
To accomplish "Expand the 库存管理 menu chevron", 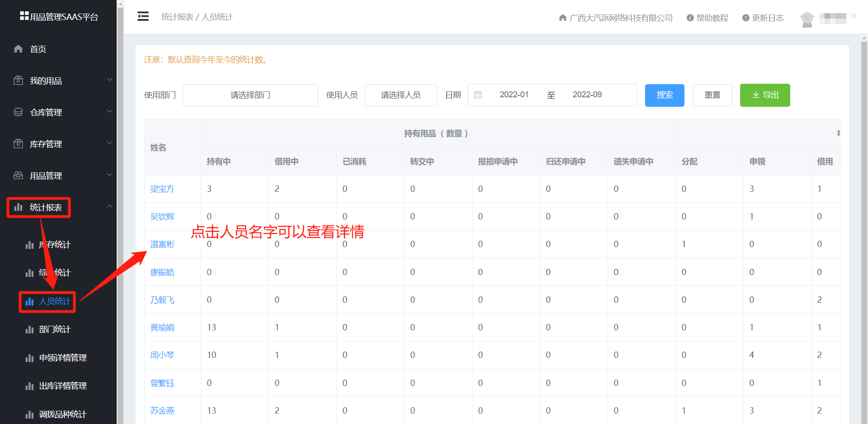I will coord(109,143).
